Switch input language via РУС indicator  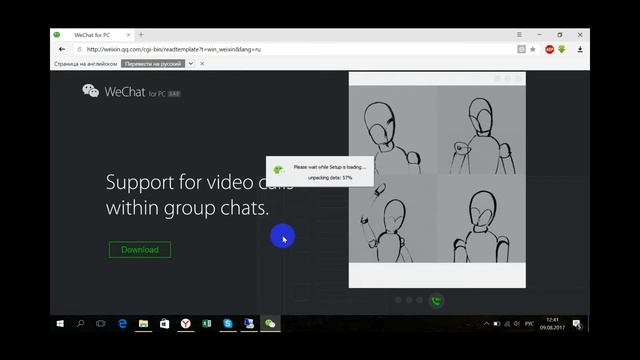click(x=529, y=324)
